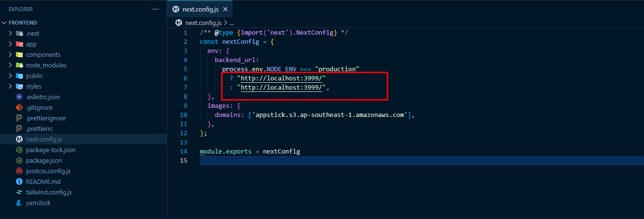This screenshot has height=219, width=644.
Task: Expand the styles folder chevron
Action: [11, 86]
